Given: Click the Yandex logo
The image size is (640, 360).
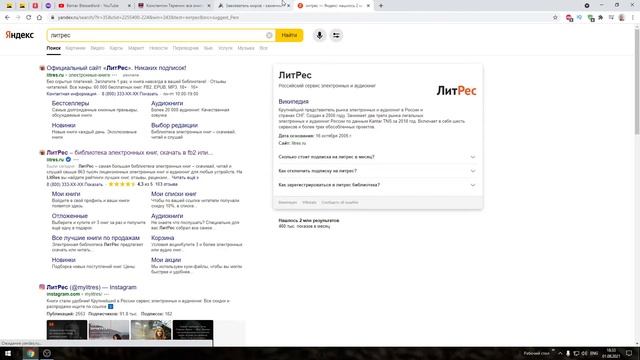Looking at the screenshot, I should click(19, 35).
